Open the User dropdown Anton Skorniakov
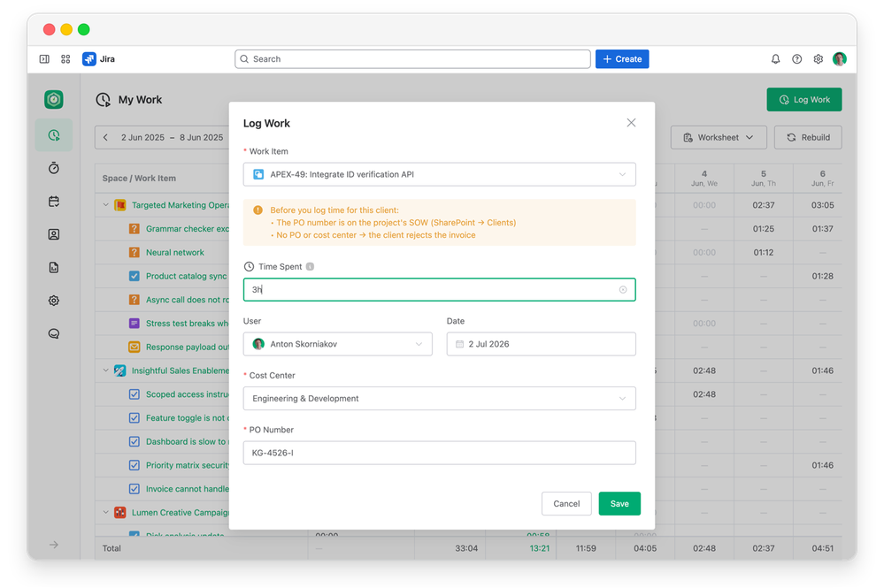This screenshot has width=884, height=588. [338, 344]
